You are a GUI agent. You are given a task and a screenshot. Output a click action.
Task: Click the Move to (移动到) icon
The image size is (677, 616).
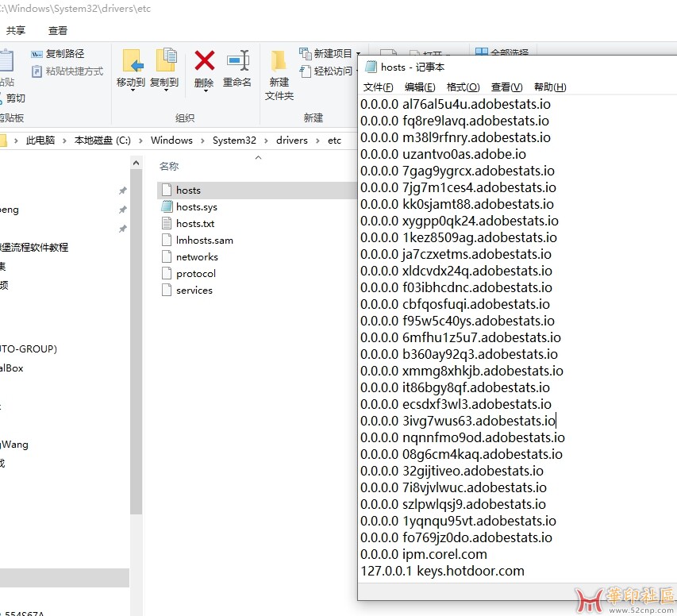point(133,60)
